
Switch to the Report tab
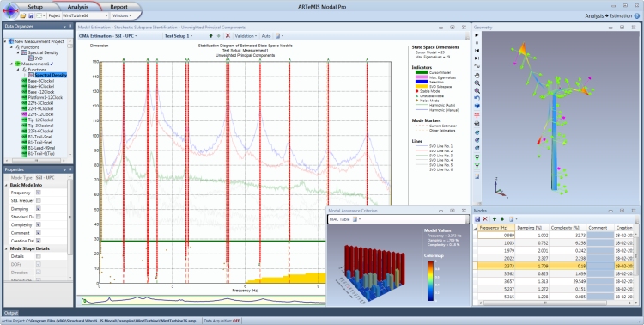pos(119,7)
